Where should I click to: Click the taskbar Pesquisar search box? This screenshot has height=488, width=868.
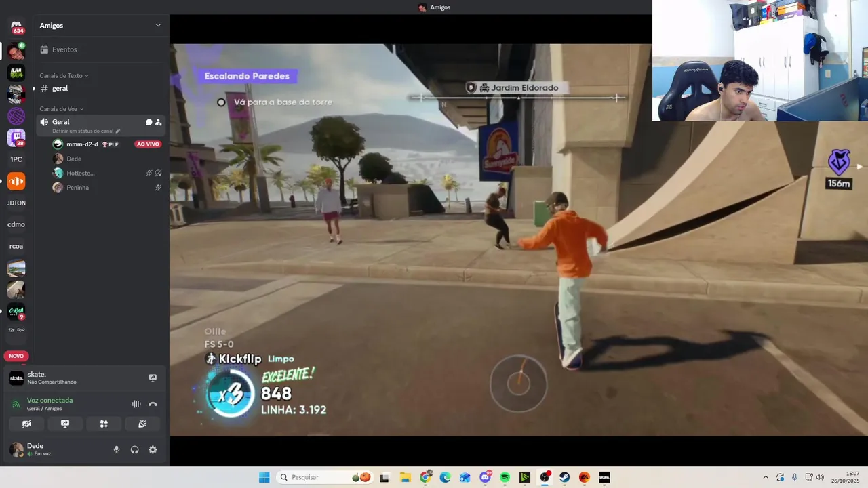click(325, 477)
